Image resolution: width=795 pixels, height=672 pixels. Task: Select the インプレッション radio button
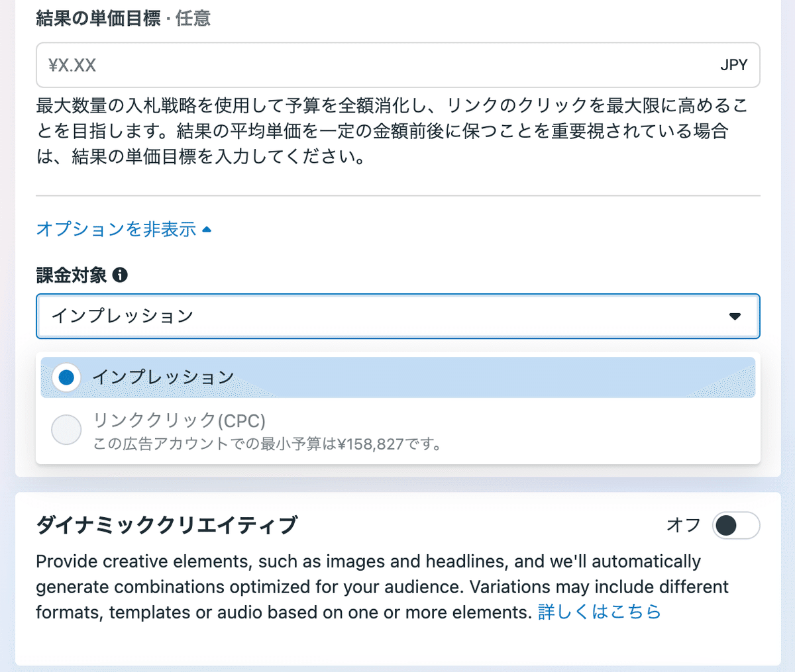click(x=66, y=377)
